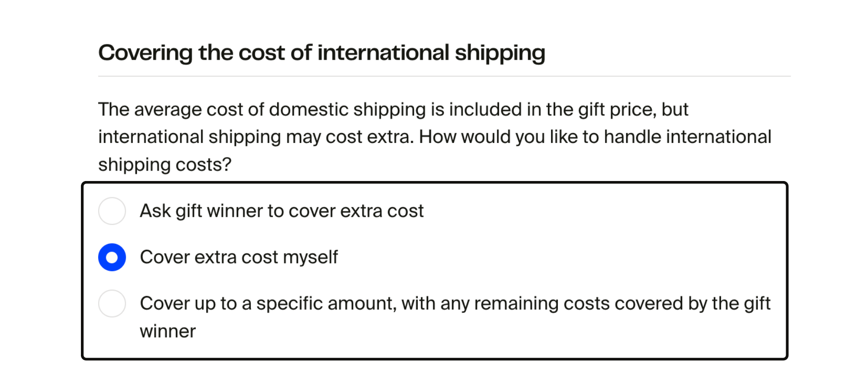This screenshot has width=868, height=391.
Task: Click the first radio button circle
Action: 112,210
